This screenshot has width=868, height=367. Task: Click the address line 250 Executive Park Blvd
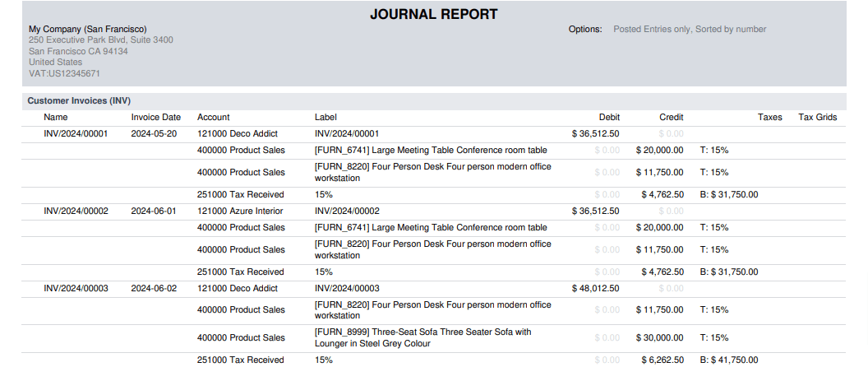tap(101, 40)
